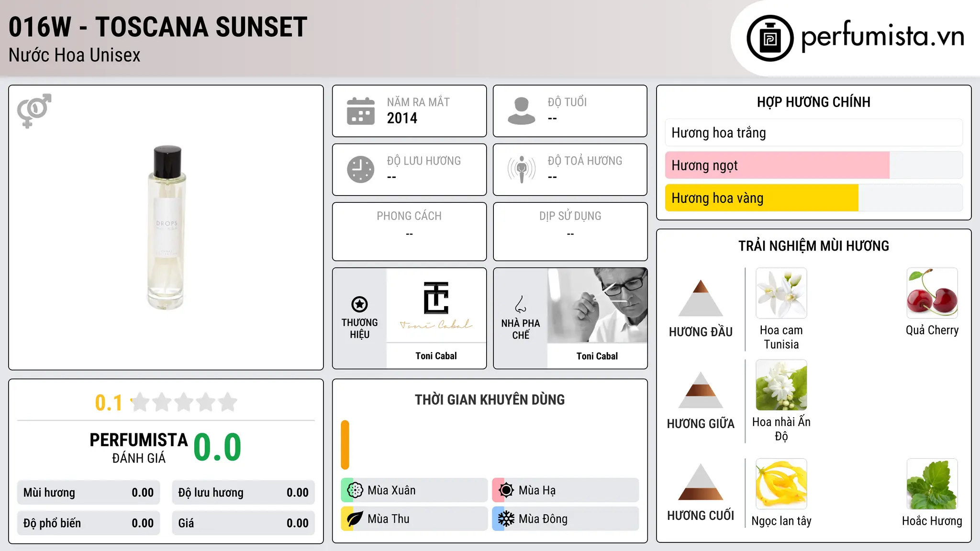Click the Ngọc lan tây note label
This screenshot has height=551, width=980.
coord(781,521)
